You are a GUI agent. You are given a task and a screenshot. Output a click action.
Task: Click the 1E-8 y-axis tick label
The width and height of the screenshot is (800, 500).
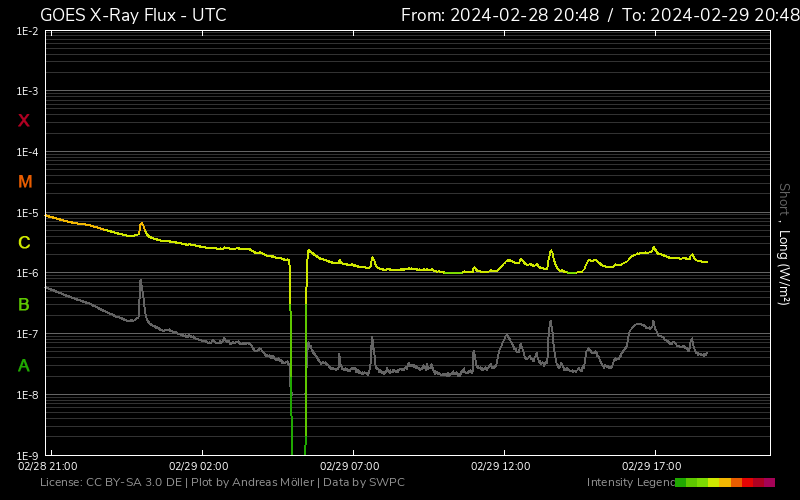(x=27, y=395)
